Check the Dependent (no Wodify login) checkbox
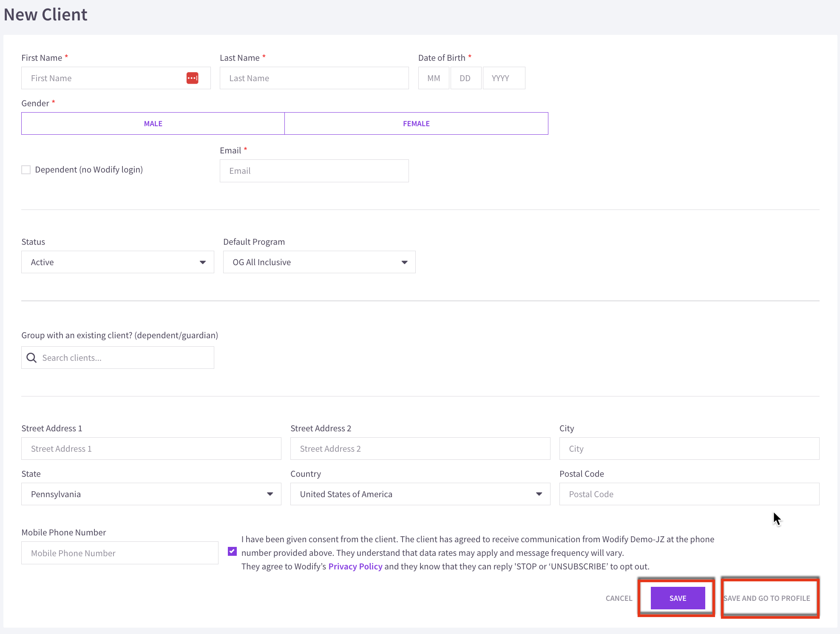The width and height of the screenshot is (840, 634). [26, 170]
